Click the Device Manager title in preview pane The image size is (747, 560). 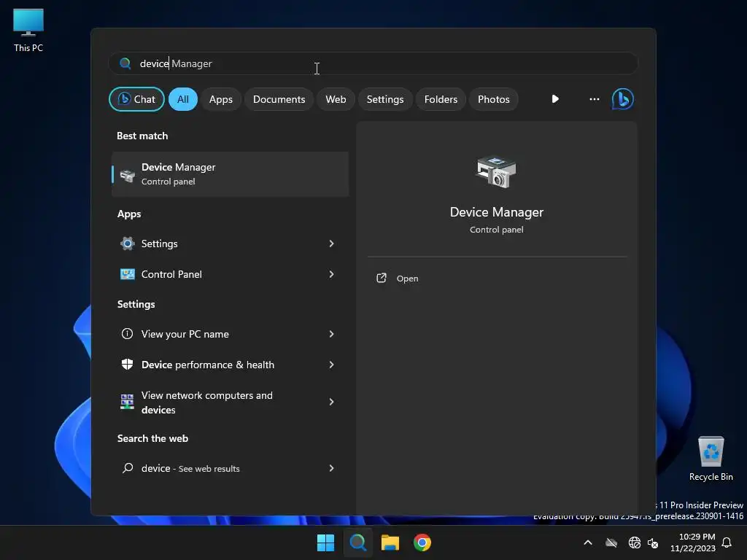[496, 212]
